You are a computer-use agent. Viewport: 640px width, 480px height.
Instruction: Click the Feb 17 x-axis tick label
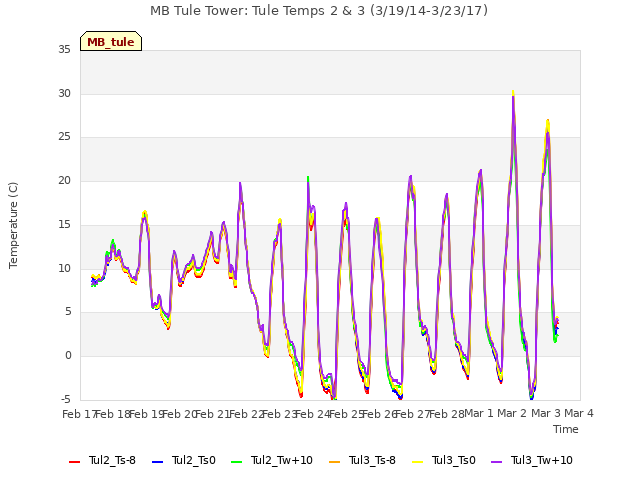click(x=79, y=414)
